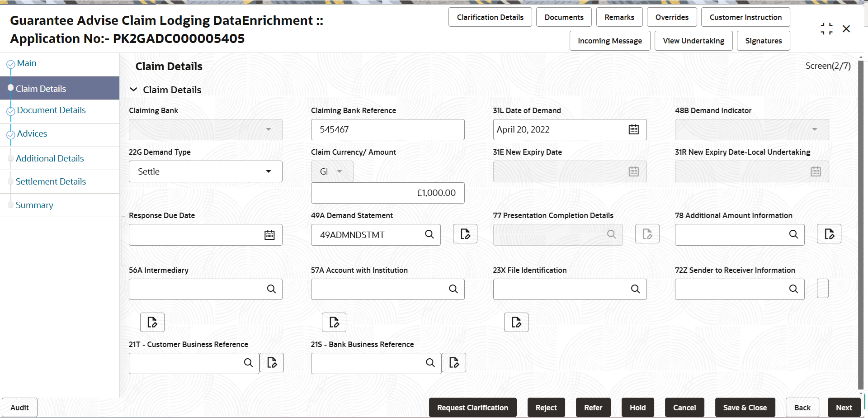Open the View Undertaking panel
Image resolution: width=868 pixels, height=418 pixels.
[x=693, y=41]
